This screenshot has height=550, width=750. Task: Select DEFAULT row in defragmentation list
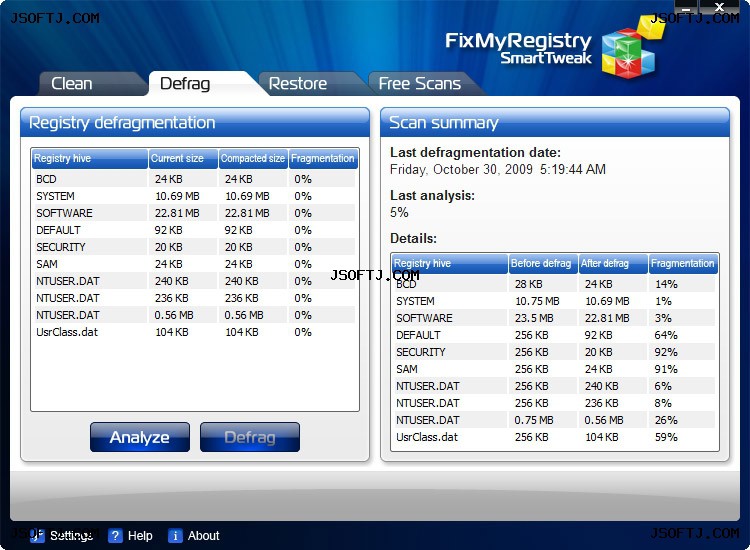(x=194, y=230)
